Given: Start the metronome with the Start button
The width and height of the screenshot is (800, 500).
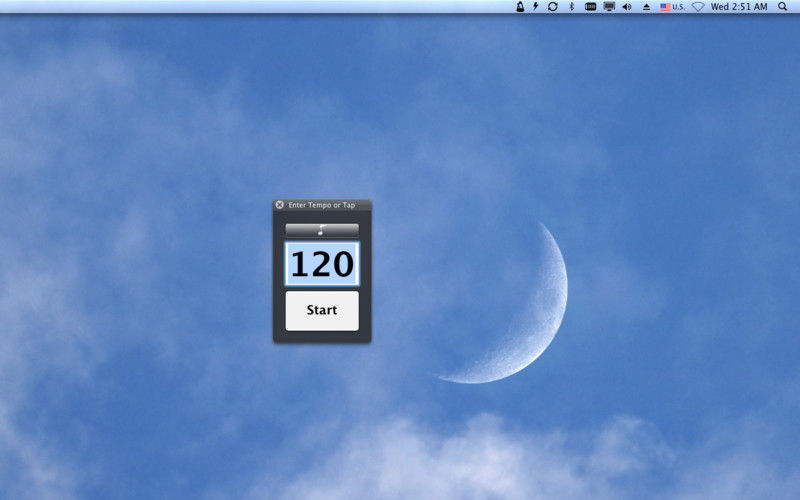Looking at the screenshot, I should click(x=322, y=311).
